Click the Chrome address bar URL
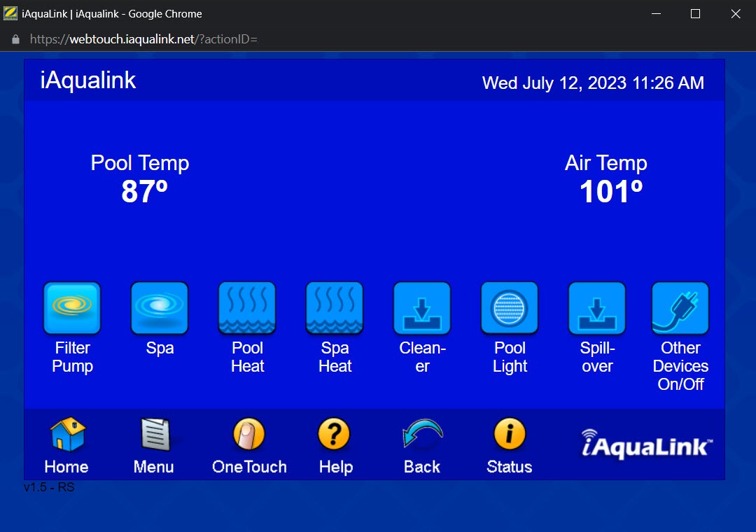The image size is (756, 532). click(x=143, y=39)
